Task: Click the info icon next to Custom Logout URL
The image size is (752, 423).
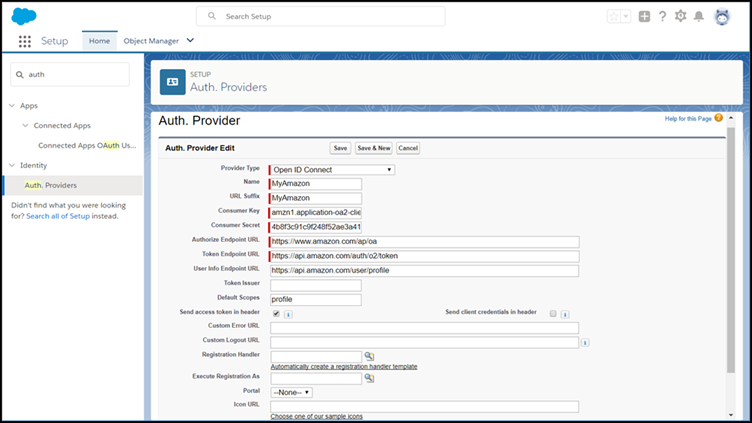Action: point(585,342)
